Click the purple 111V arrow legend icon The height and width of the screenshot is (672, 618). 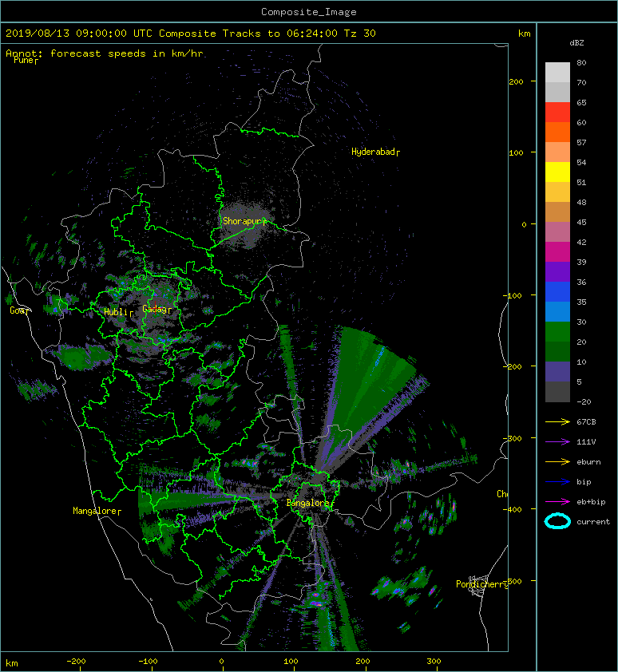pyautogui.click(x=557, y=441)
